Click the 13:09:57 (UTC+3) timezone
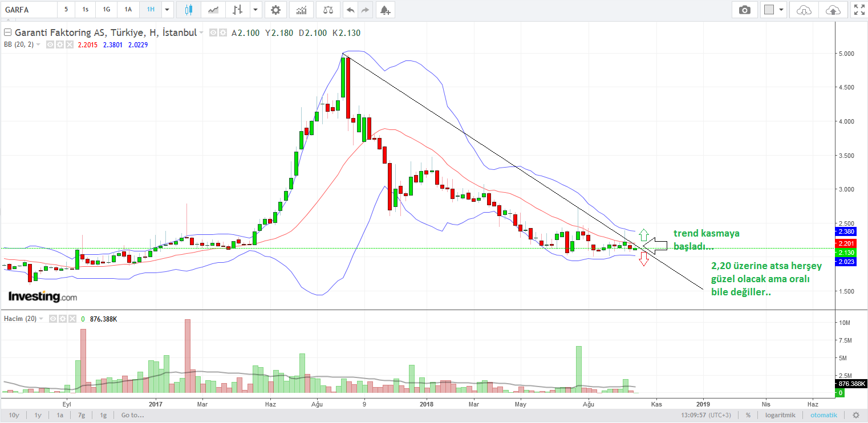868x423 pixels. (707, 415)
